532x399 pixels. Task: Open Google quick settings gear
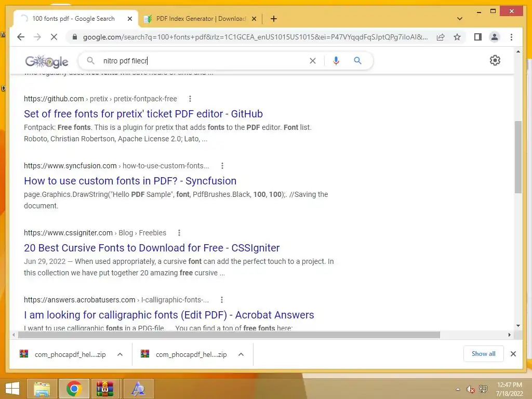(495, 60)
